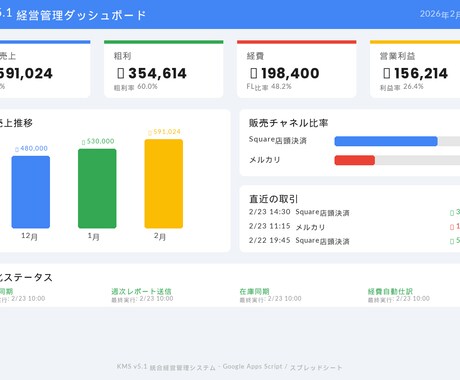Click the 2月 axis label
Viewport: 460px width, 380px height.
point(160,236)
